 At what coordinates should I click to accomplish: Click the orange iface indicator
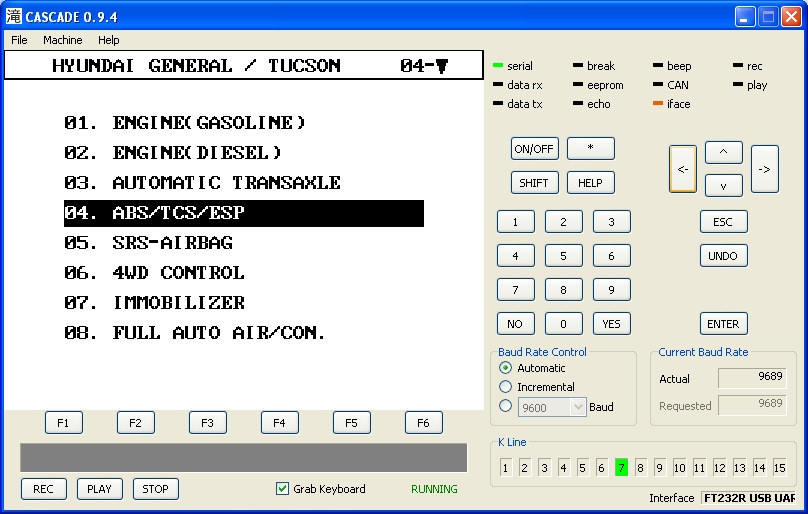point(658,104)
